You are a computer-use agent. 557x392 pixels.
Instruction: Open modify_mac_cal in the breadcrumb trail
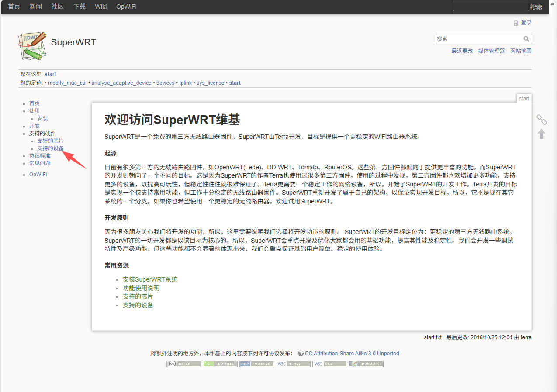click(x=67, y=83)
